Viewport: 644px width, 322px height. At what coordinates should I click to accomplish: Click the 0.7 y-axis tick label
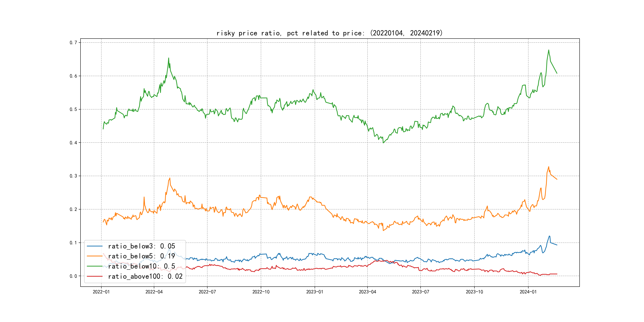click(73, 43)
